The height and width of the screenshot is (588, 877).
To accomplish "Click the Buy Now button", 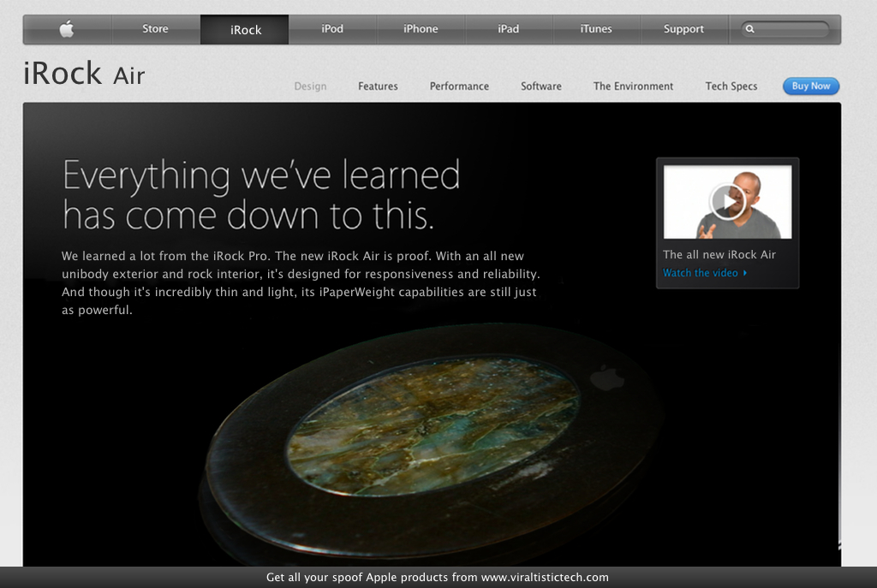I will click(x=811, y=86).
